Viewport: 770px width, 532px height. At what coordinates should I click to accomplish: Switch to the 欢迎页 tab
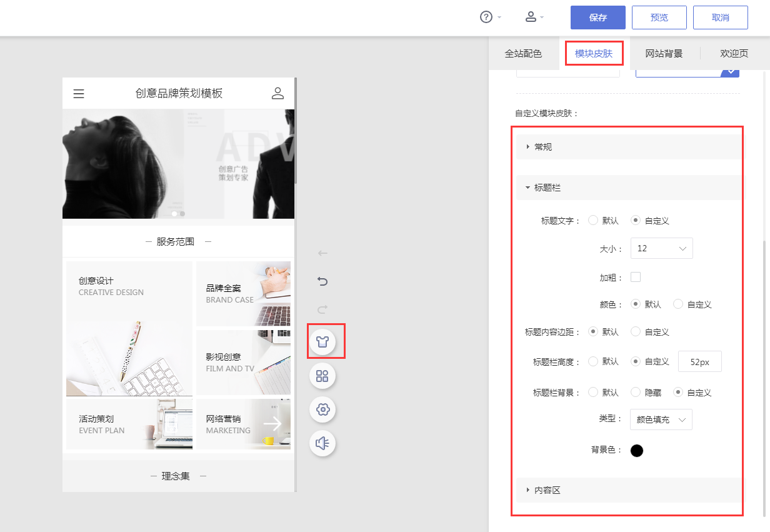coord(734,54)
